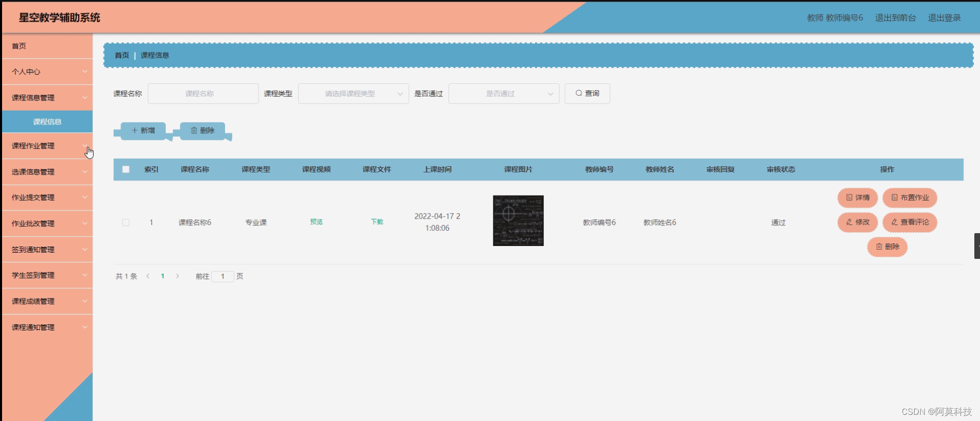Click the previous page arrow
The image size is (980, 421).
pos(148,276)
